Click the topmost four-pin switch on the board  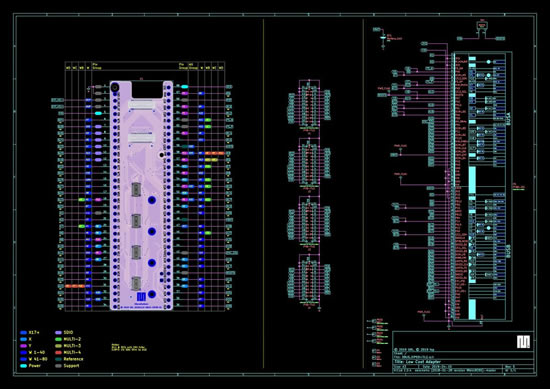[136, 189]
